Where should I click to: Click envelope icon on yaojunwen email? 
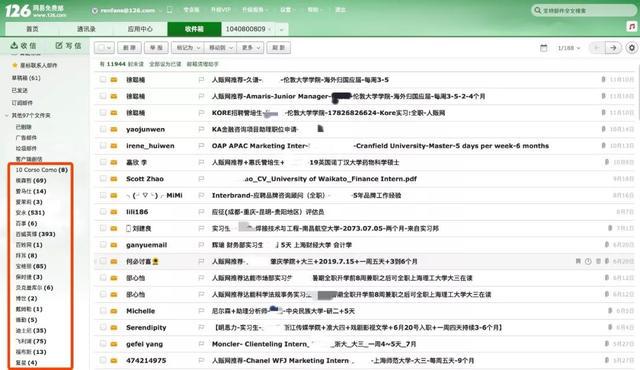pyautogui.click(x=114, y=129)
